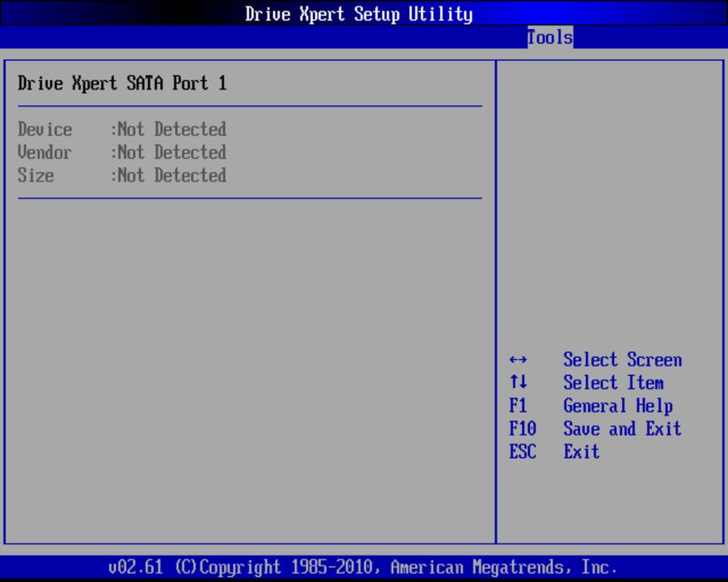The width and height of the screenshot is (728, 582).
Task: Click the Exit text beside ESC
Action: [x=582, y=452]
